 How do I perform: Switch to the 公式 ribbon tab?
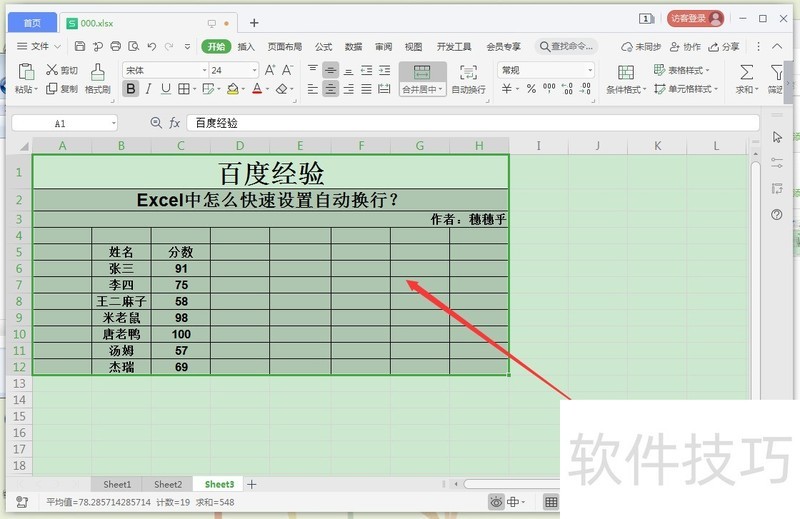click(323, 46)
